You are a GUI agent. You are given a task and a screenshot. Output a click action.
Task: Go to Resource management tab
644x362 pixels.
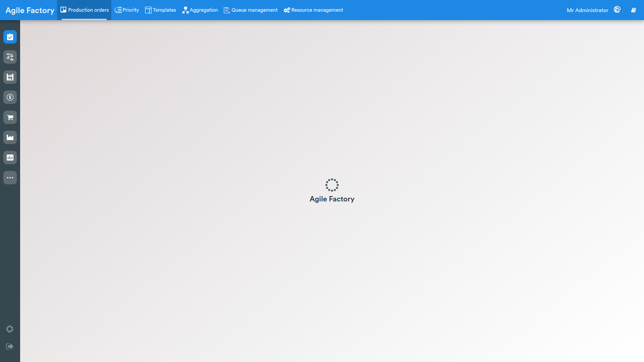(313, 10)
